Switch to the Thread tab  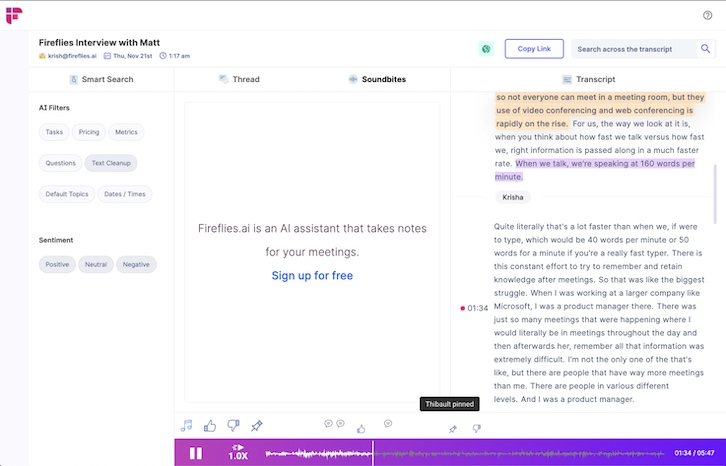point(239,79)
